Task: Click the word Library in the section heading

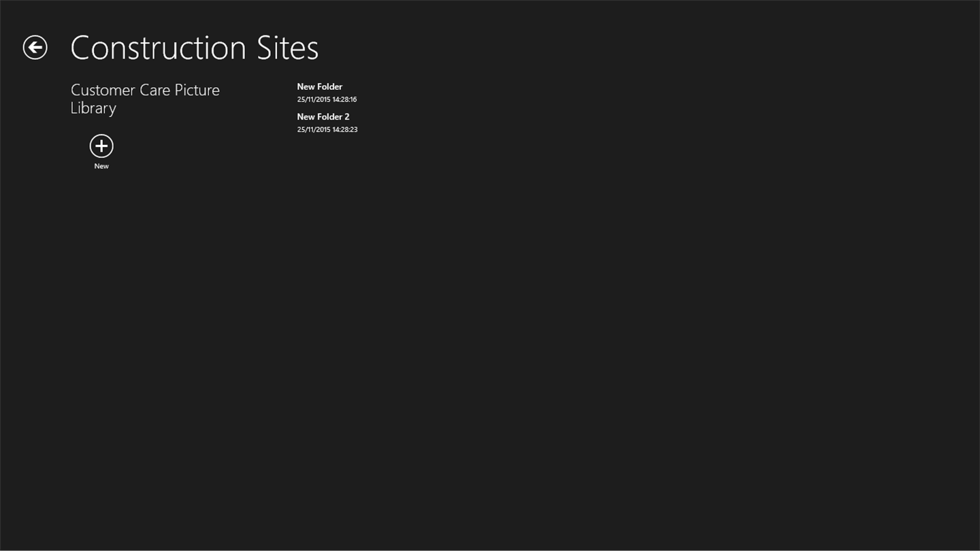Action: [93, 108]
